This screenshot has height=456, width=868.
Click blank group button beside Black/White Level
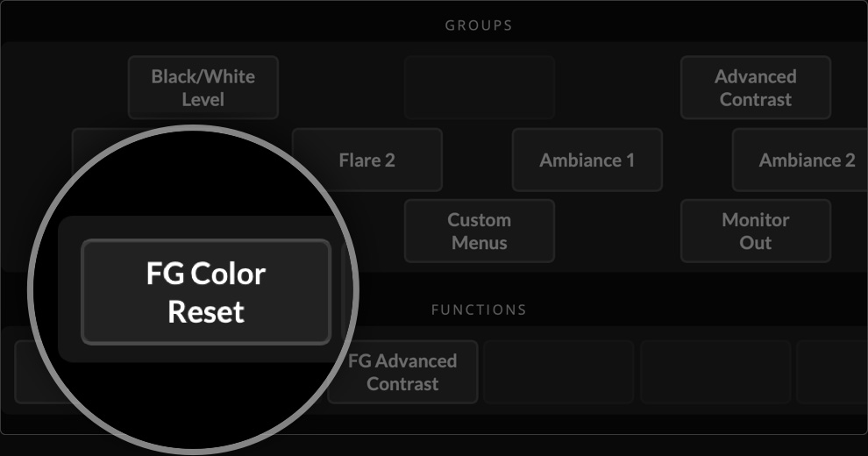(x=479, y=88)
